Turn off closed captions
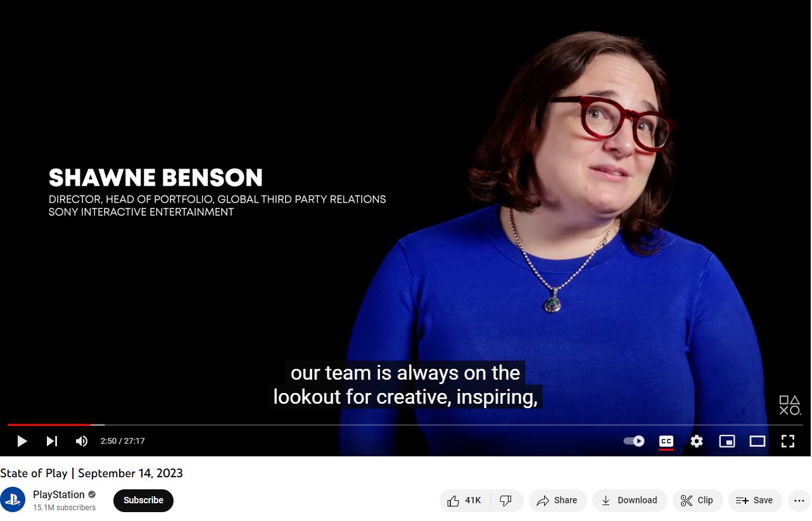The image size is (812, 521). tap(666, 441)
